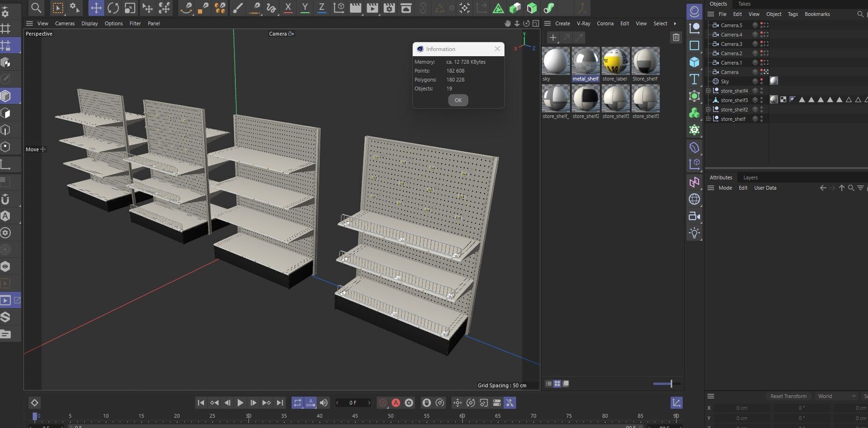Add a Camera from the right object palette

pyautogui.click(x=694, y=216)
